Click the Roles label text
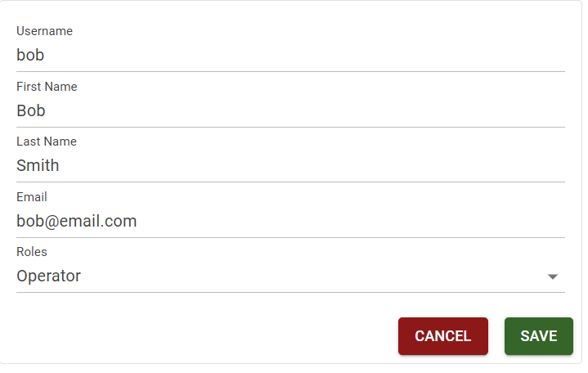 click(x=32, y=252)
